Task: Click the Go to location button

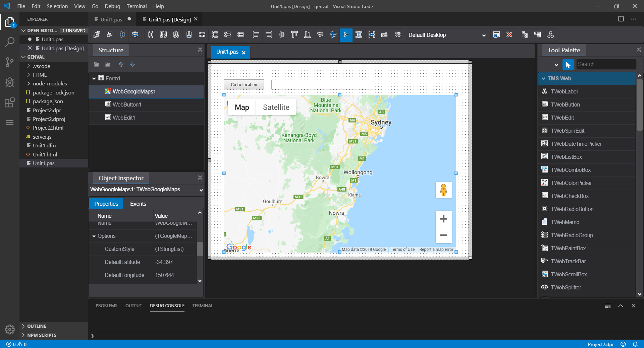Action: pos(244,84)
